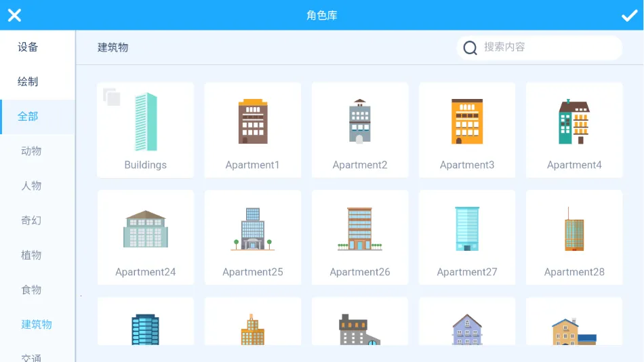Image resolution: width=644 pixels, height=362 pixels.
Task: Select the Apartment25 glass tower sprite
Action: click(253, 237)
